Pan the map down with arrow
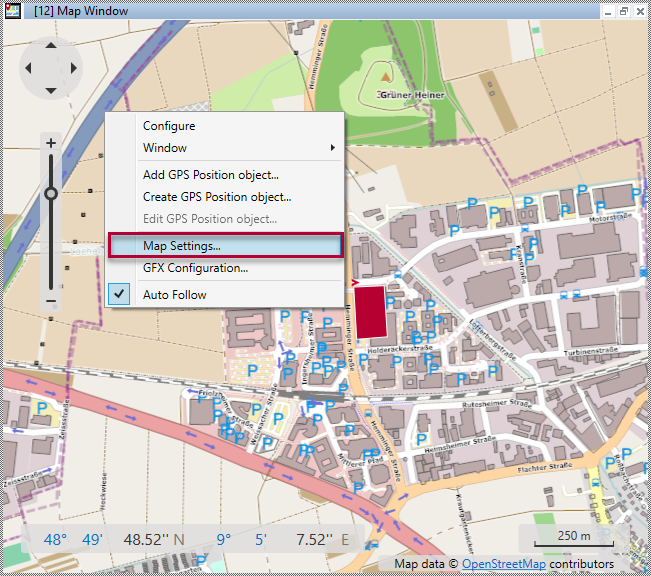651x576 pixels. pos(50,89)
